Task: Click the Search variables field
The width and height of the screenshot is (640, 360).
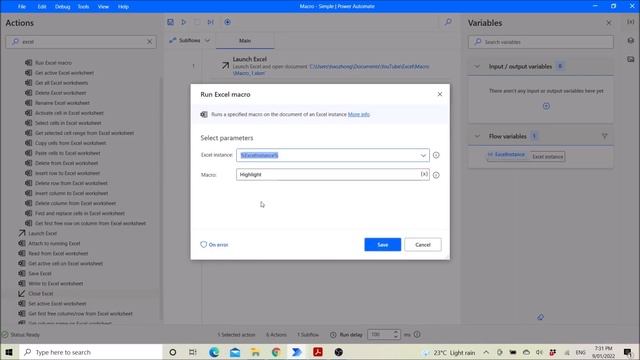Action: pyautogui.click(x=541, y=42)
